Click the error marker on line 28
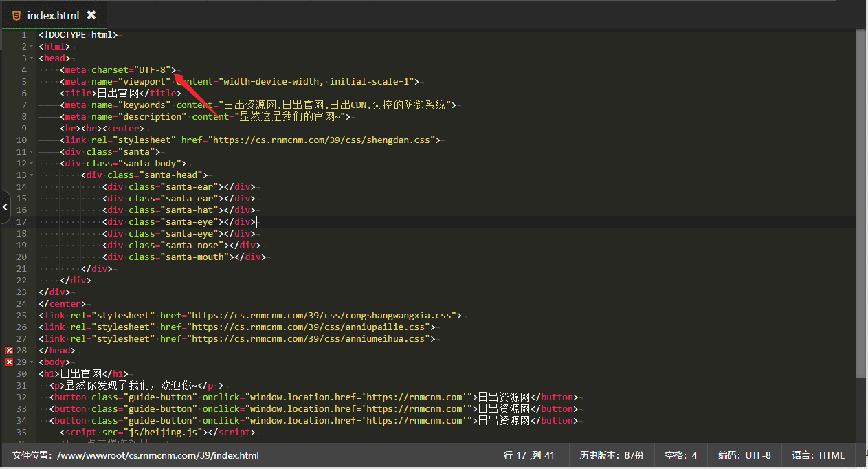This screenshot has height=469, width=868. pos(9,351)
